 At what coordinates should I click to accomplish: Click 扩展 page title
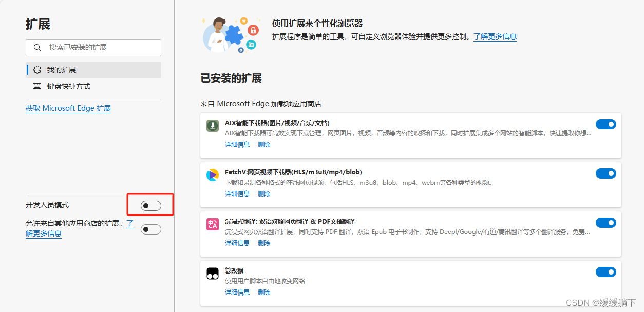[38, 24]
